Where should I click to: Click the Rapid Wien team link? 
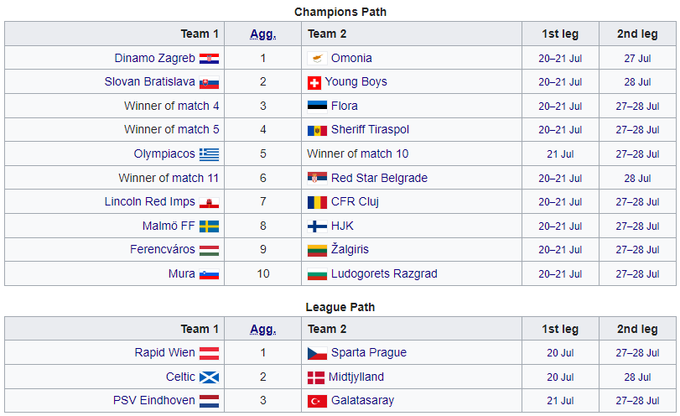(x=164, y=353)
